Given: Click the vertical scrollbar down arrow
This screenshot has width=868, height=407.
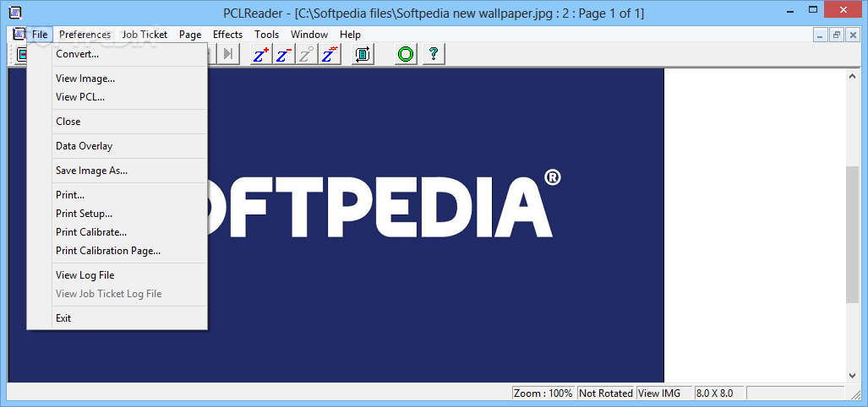Looking at the screenshot, I should click(853, 376).
